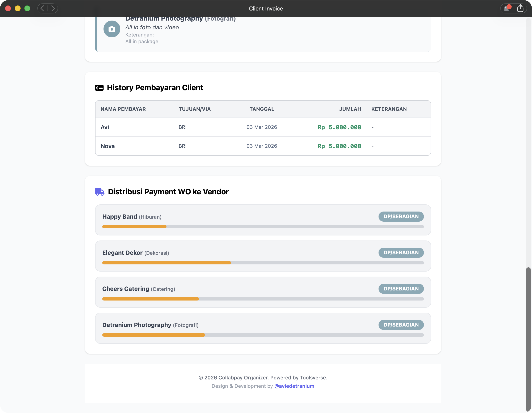Click the truck icon beside Distribusi Payment

tap(100, 192)
